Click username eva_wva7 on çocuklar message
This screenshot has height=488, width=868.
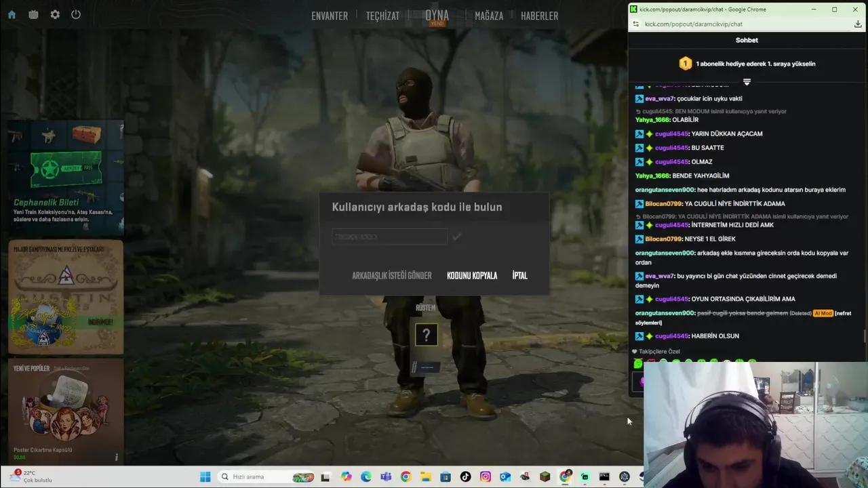pyautogui.click(x=660, y=98)
